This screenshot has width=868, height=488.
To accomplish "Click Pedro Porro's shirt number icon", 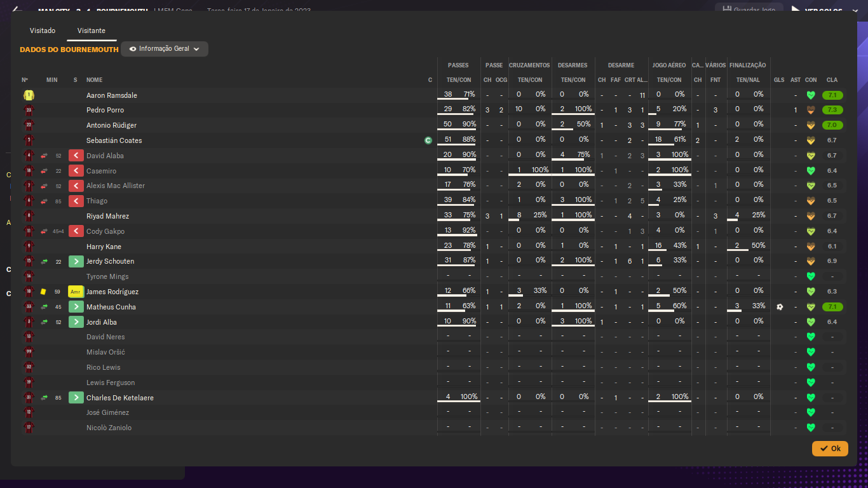I will pos(29,110).
